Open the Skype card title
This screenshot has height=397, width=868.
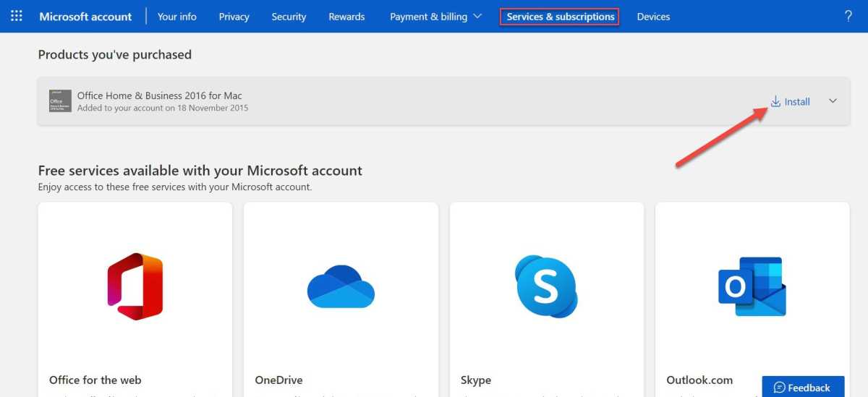tap(476, 380)
